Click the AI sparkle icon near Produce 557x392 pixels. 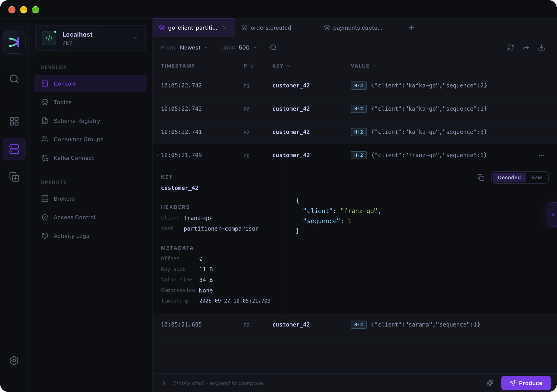point(490,383)
